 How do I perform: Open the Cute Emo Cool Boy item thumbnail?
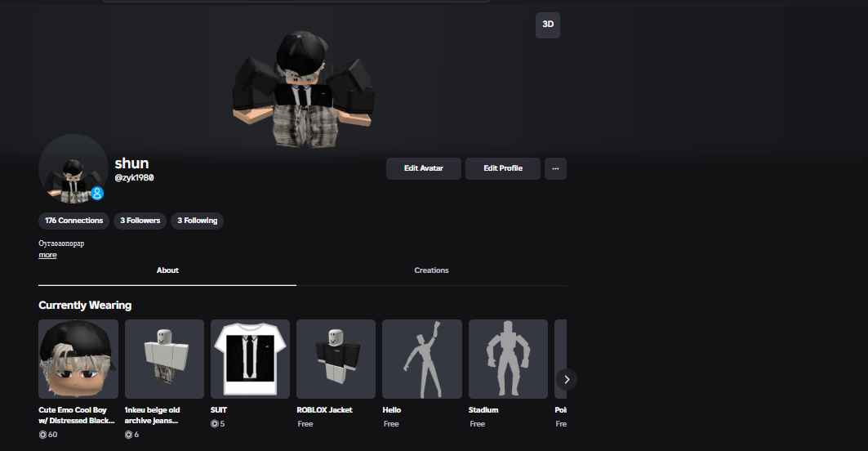pyautogui.click(x=78, y=359)
